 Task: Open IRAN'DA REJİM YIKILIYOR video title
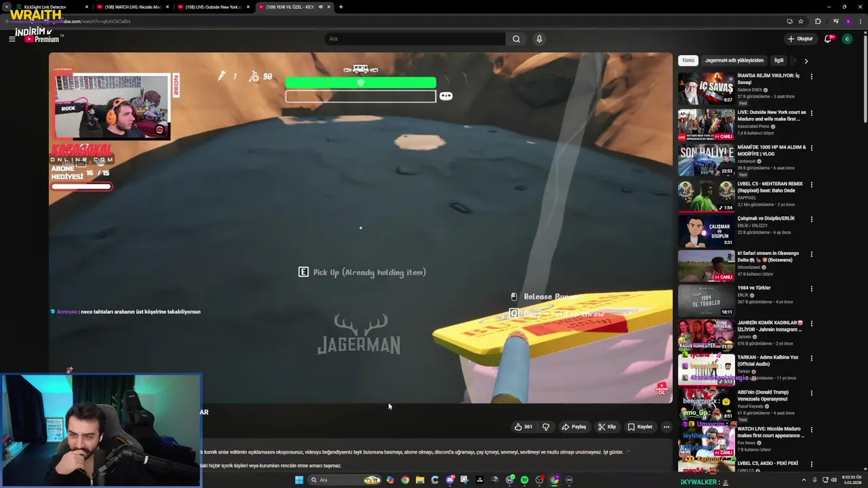(769, 79)
